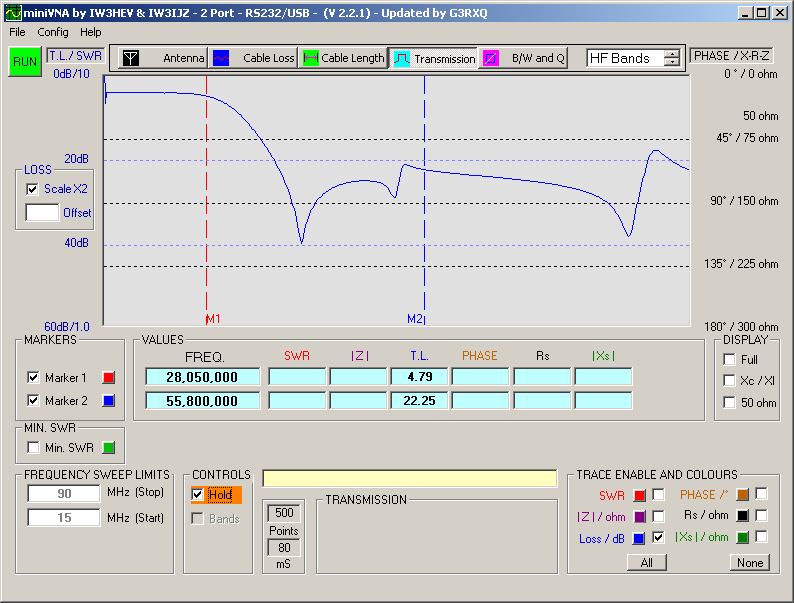Click Marker 1 red color swatch

108,378
